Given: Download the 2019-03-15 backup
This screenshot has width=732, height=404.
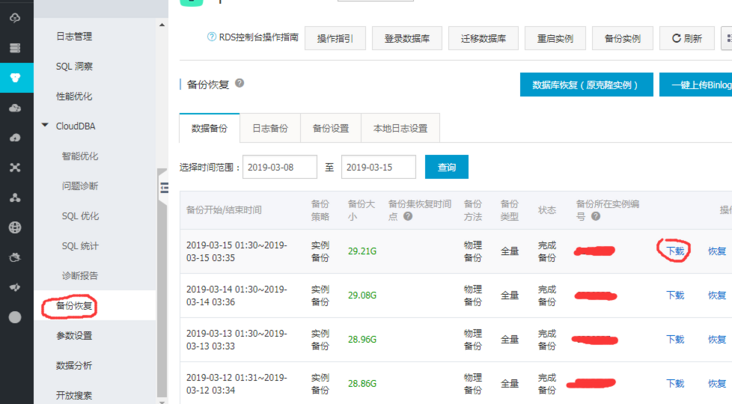Looking at the screenshot, I should tap(675, 251).
